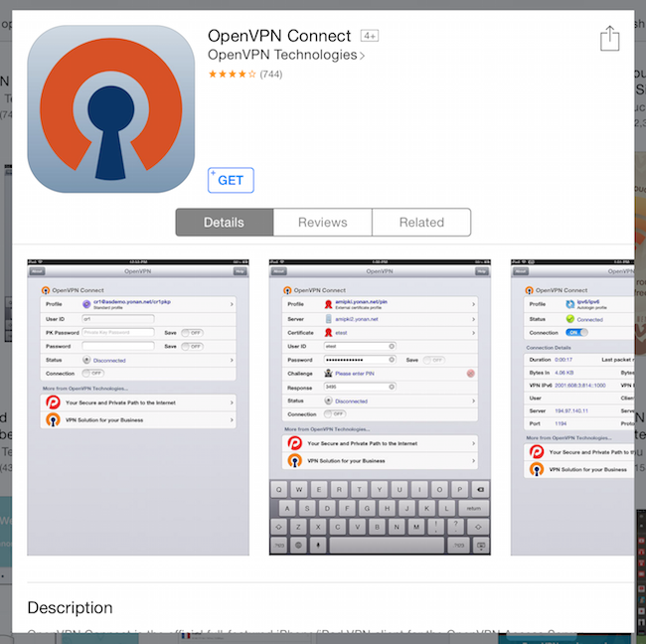Expand Status Disconnected row in first screenshot

pyautogui.click(x=232, y=360)
